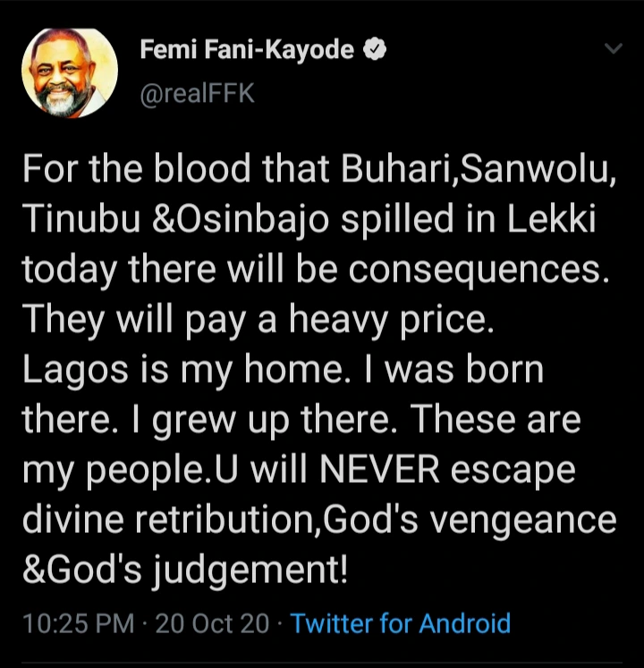
Task: Click the line starting "For the blood"
Action: tap(318, 170)
